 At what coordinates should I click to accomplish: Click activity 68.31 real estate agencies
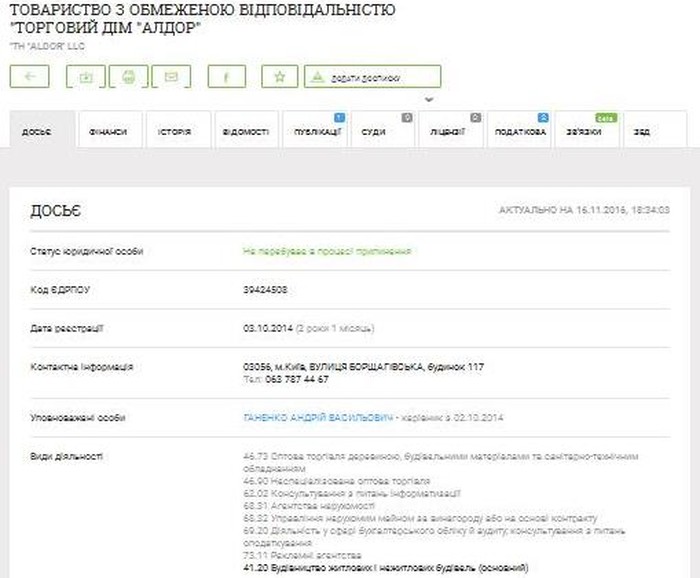[309, 506]
